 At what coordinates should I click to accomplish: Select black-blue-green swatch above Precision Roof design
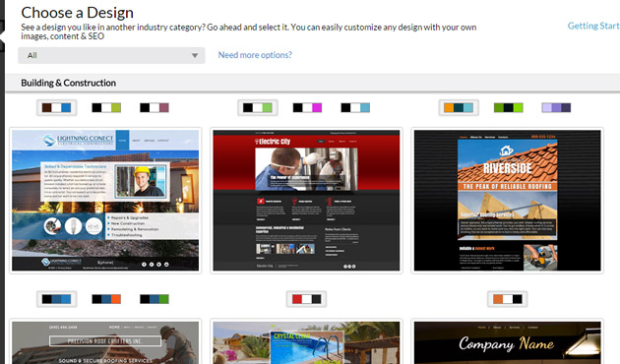[155, 299]
